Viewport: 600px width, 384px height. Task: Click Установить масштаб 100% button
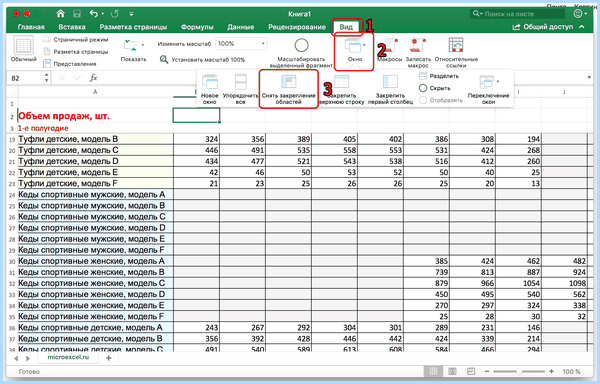pos(202,60)
